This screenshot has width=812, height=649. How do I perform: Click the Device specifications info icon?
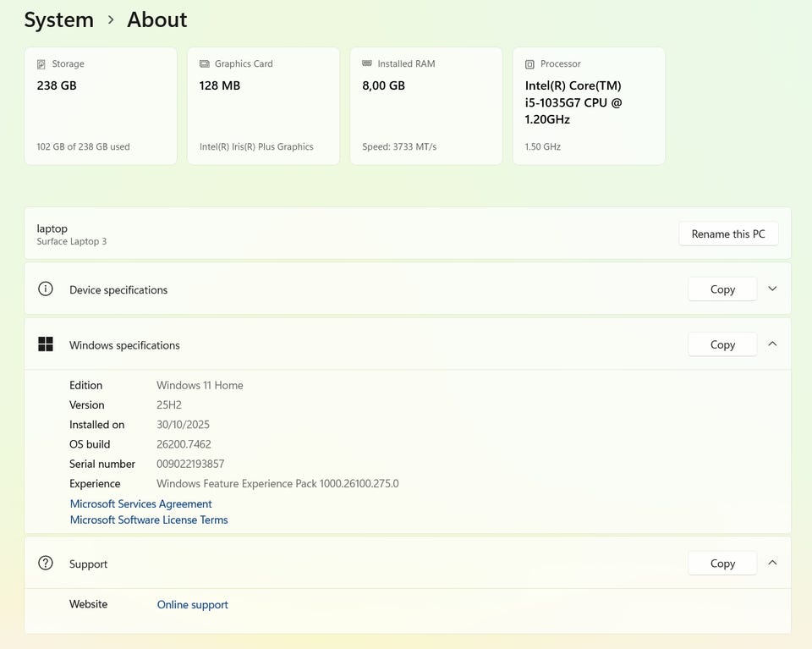46,289
